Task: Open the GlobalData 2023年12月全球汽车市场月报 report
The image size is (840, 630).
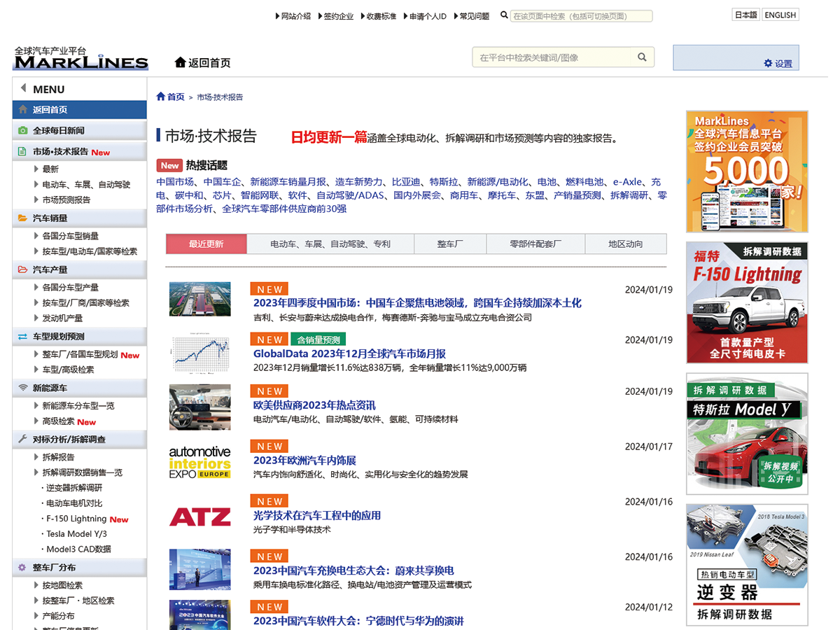Action: pos(349,353)
